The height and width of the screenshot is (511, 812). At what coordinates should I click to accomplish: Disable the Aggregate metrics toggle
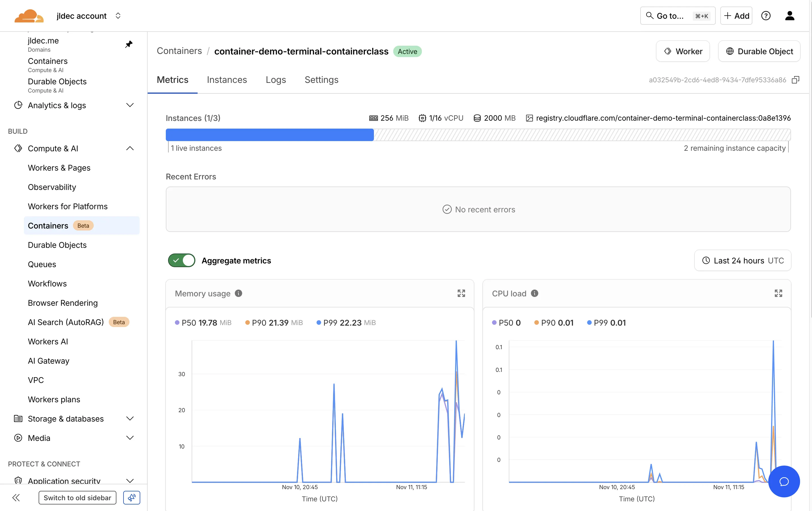click(x=181, y=260)
